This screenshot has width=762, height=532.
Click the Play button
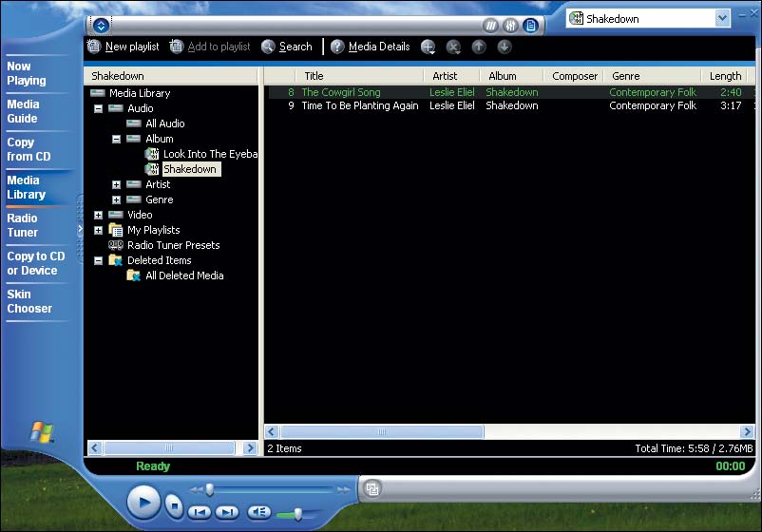143,503
